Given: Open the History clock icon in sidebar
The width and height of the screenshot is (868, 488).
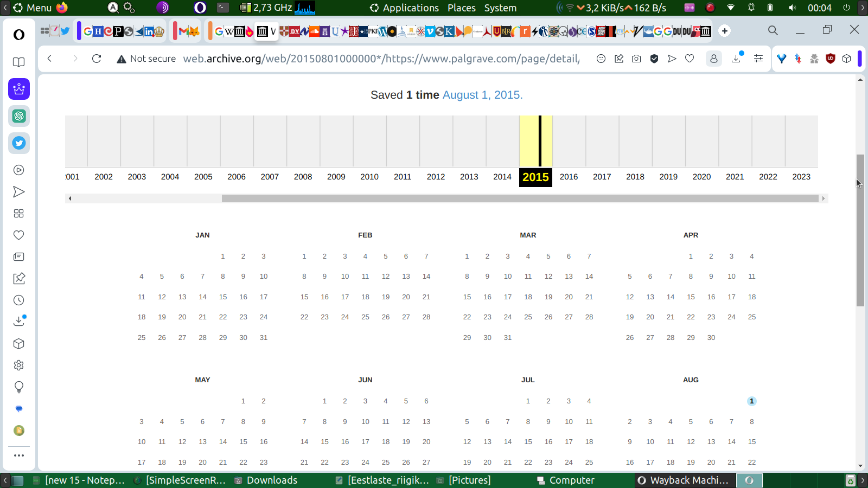Looking at the screenshot, I should coord(19,300).
